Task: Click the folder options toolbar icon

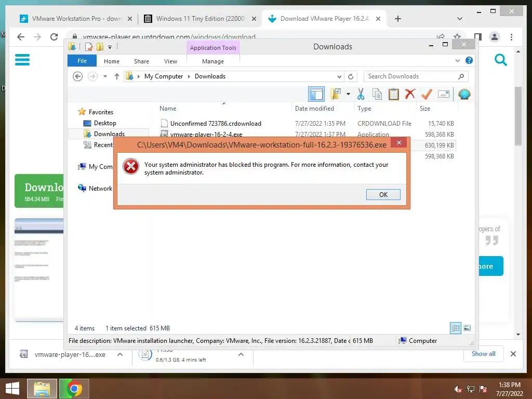Action: click(x=335, y=94)
